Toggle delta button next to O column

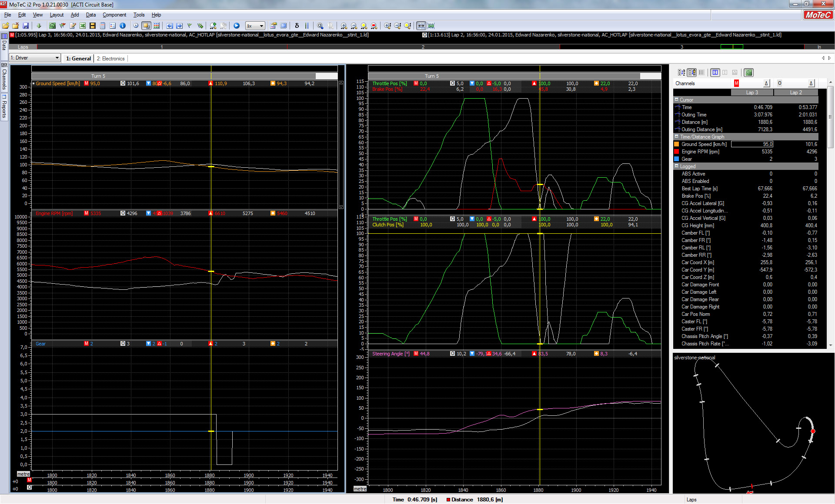(x=811, y=83)
